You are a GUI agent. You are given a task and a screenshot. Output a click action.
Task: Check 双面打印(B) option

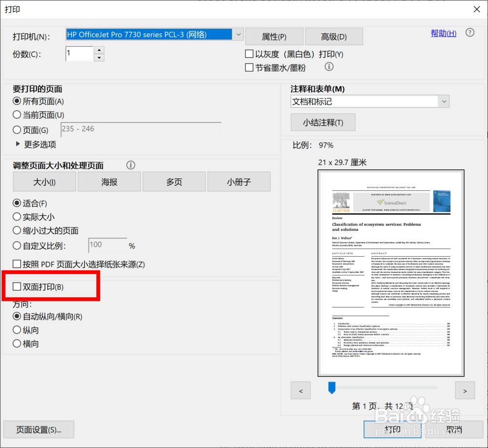click(x=17, y=286)
